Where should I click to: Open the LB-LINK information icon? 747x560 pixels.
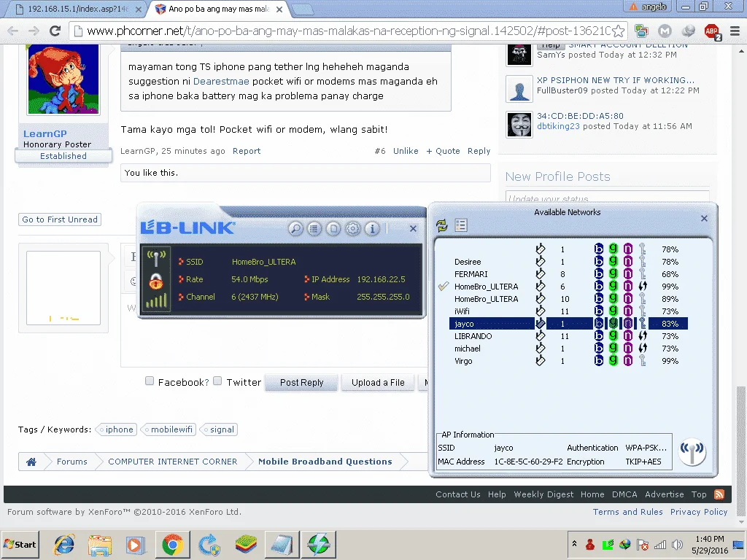[373, 229]
